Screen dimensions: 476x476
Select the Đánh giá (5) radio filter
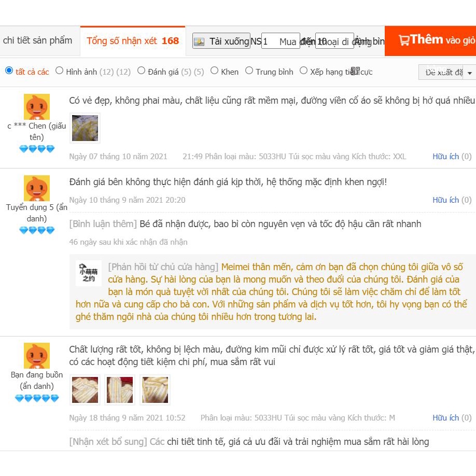tap(141, 71)
